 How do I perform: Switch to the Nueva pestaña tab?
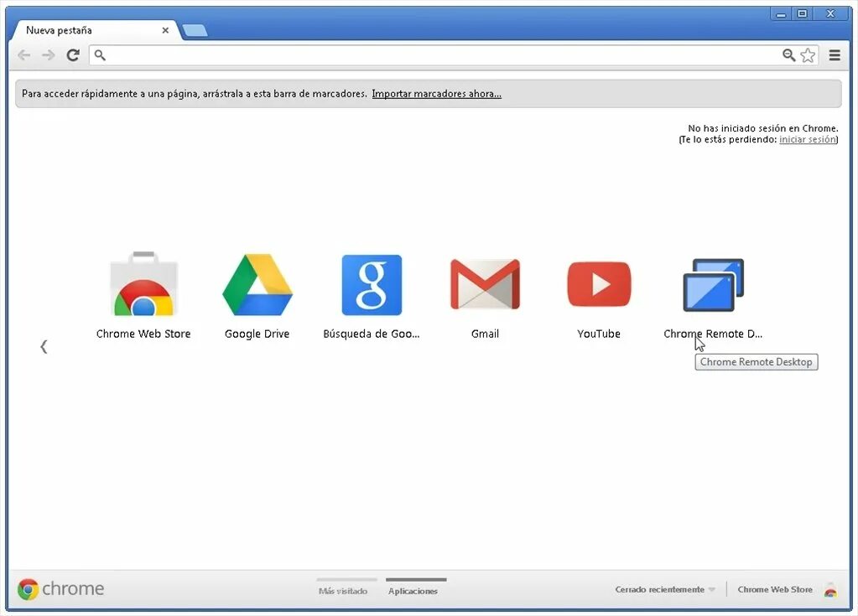pos(94,30)
